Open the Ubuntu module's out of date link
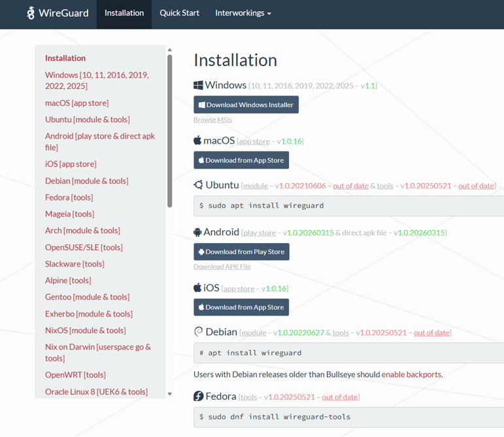The image size is (504, 437). coord(350,186)
